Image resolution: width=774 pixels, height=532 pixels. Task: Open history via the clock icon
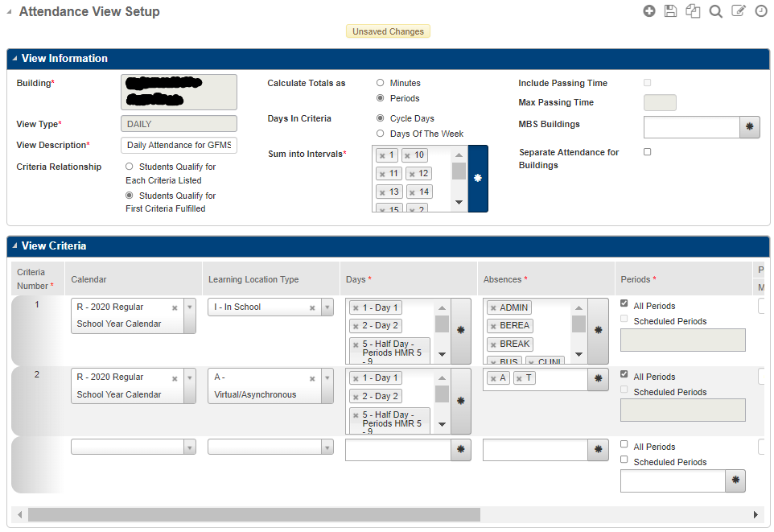[761, 11]
